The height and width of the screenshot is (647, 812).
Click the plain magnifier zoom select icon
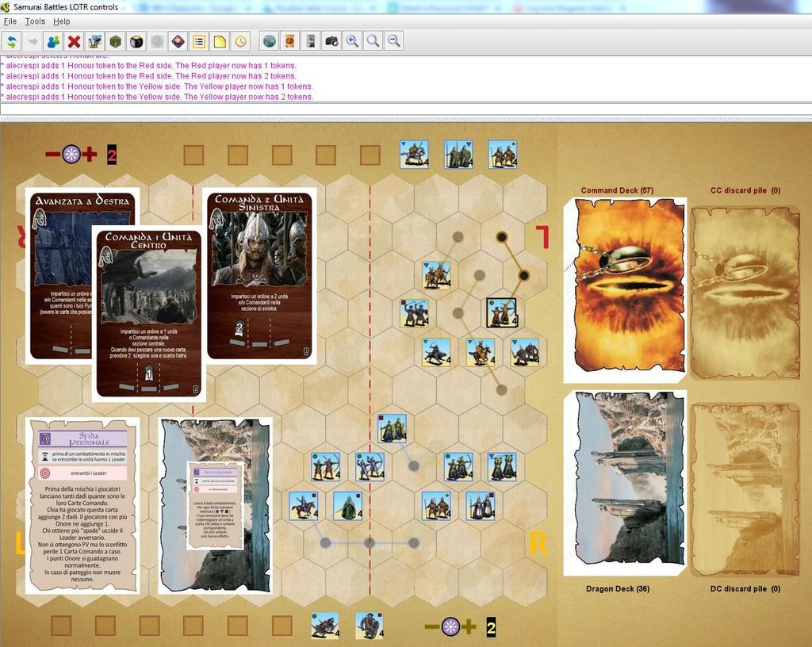pyautogui.click(x=373, y=41)
